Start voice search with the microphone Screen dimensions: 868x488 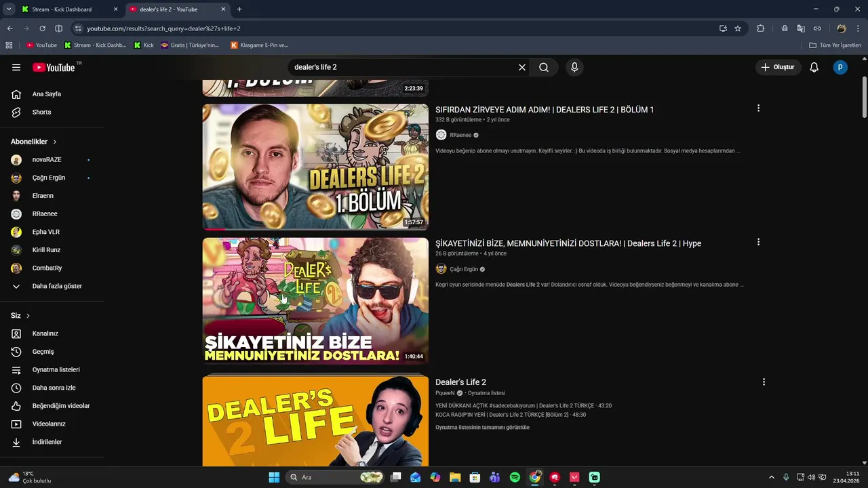[x=574, y=67]
